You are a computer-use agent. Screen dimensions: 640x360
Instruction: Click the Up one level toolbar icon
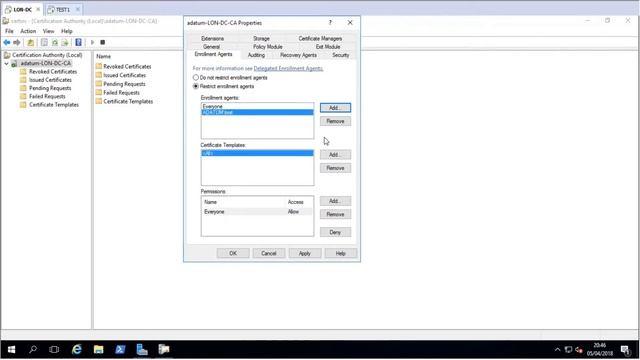point(31,42)
